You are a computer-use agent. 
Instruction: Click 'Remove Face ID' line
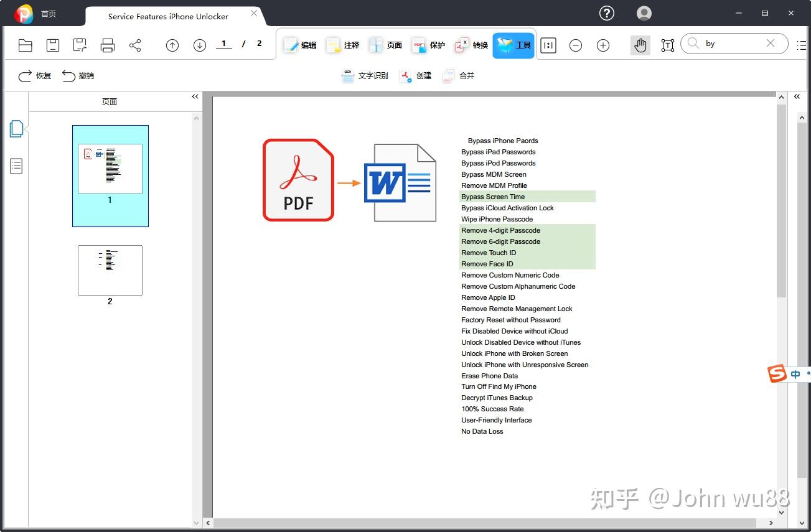(x=487, y=264)
